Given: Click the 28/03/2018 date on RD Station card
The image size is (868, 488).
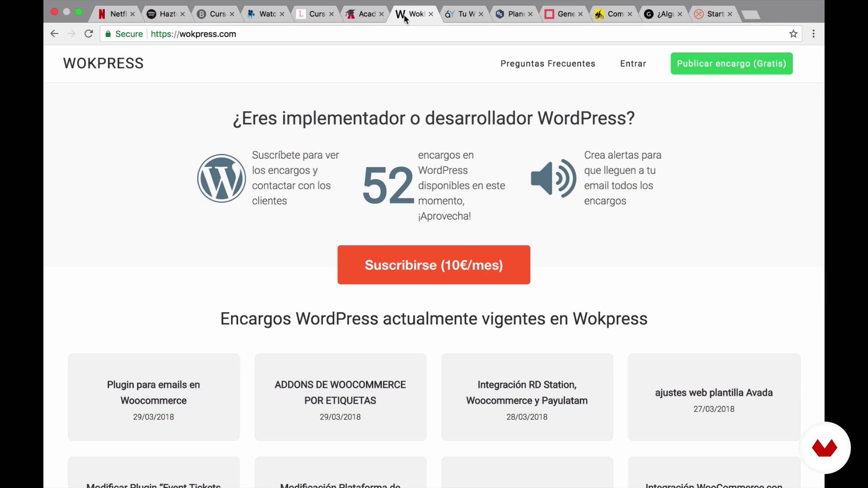Looking at the screenshot, I should (x=527, y=417).
